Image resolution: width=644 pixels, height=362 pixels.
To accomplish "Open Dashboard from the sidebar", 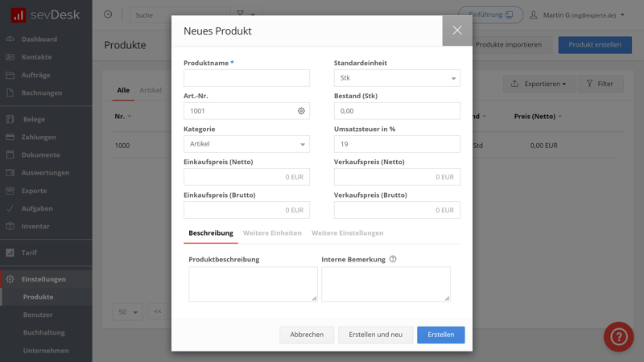I will click(39, 39).
